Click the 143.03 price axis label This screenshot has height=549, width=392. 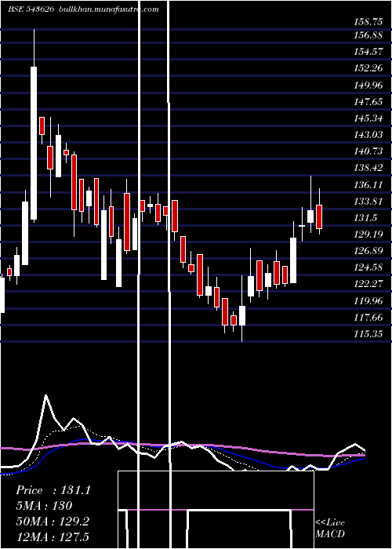[368, 135]
